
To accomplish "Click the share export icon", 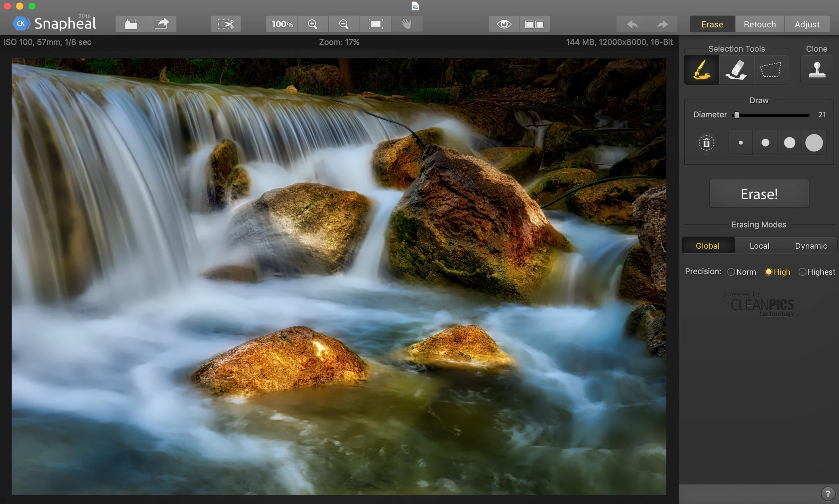I will [161, 24].
